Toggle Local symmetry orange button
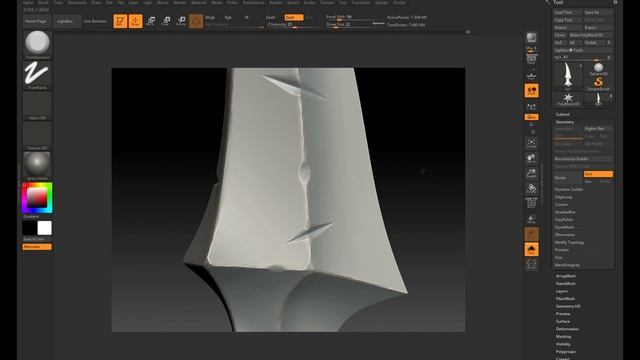Screen dimensions: 640x360 (531, 91)
